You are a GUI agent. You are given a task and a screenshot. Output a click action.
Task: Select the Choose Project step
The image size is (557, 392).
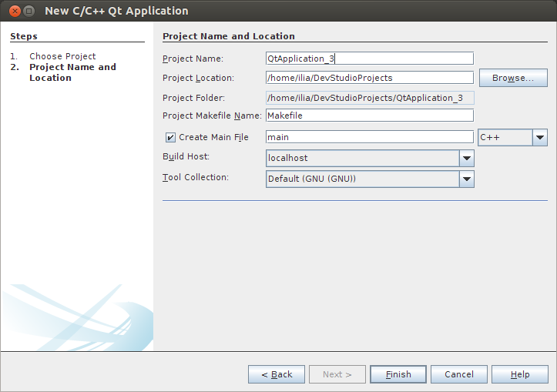[x=62, y=56]
